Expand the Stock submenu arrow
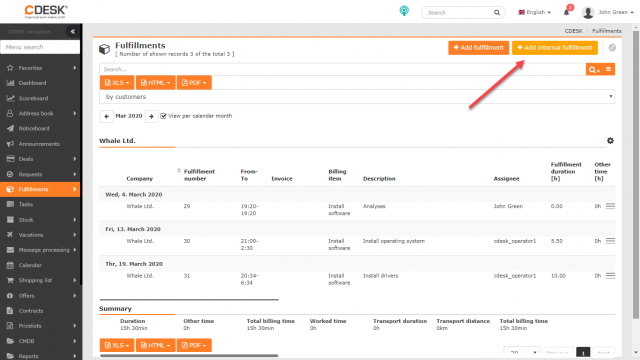Image resolution: width=640 pixels, height=360 pixels. [x=75, y=220]
